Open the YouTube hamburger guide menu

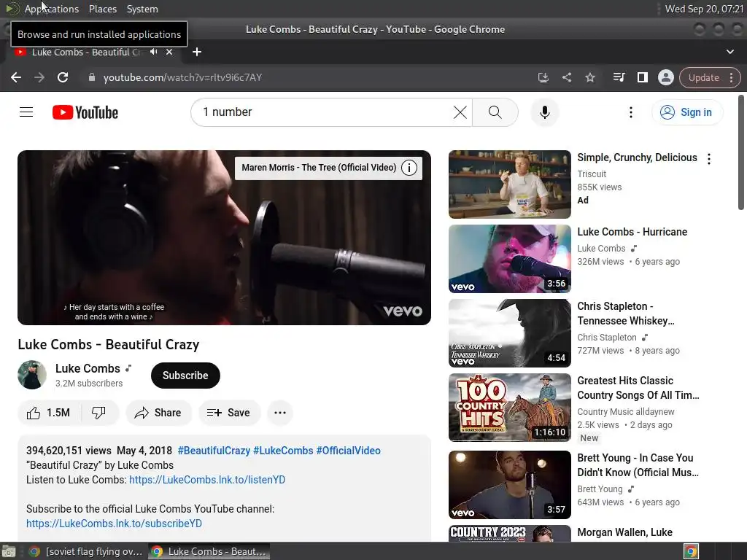pos(26,112)
